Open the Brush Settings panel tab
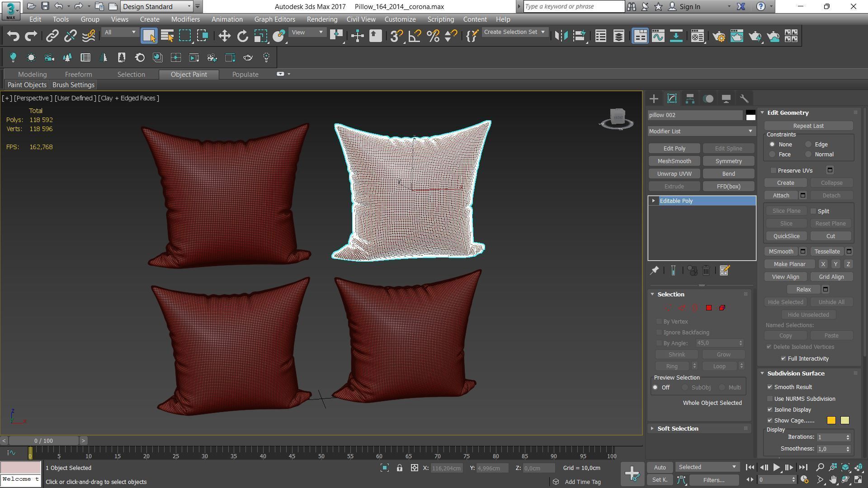This screenshot has height=488, width=868. pyautogui.click(x=73, y=85)
